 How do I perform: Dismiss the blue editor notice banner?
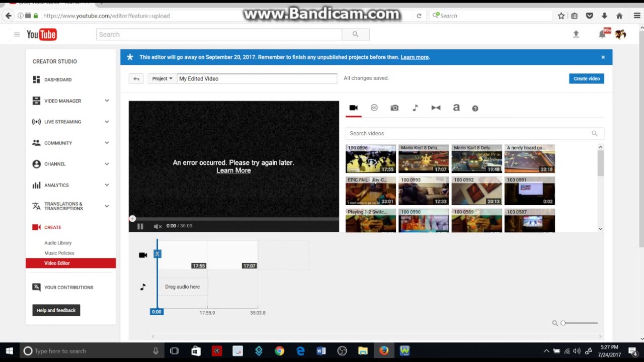[603, 57]
